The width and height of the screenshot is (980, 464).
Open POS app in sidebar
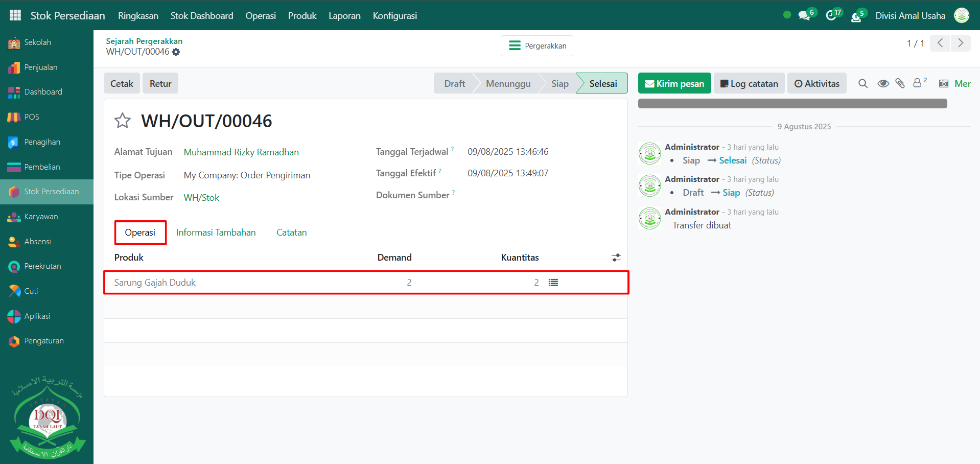31,117
